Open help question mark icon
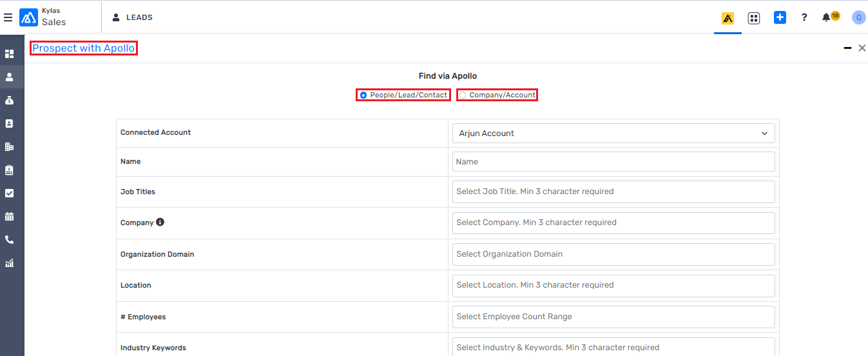Screen dimensions: 868x356 (804, 17)
